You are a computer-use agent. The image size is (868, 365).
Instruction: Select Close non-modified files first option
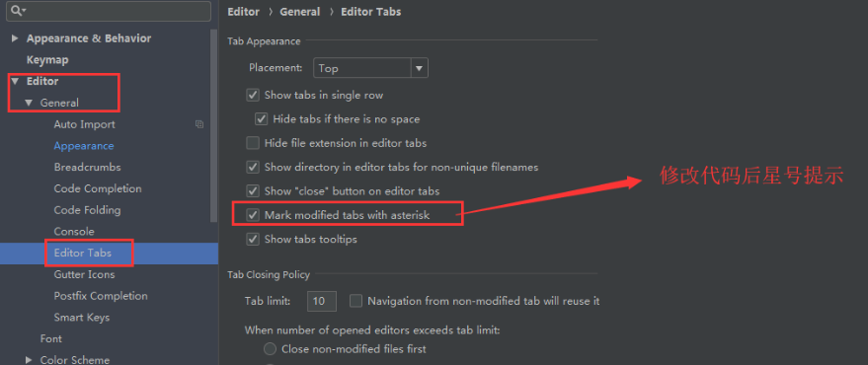pos(270,349)
